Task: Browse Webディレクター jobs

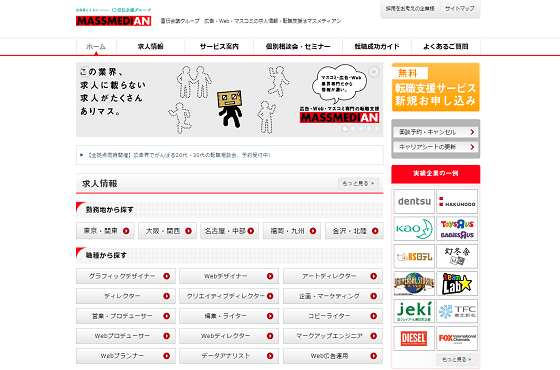Action: [x=229, y=336]
